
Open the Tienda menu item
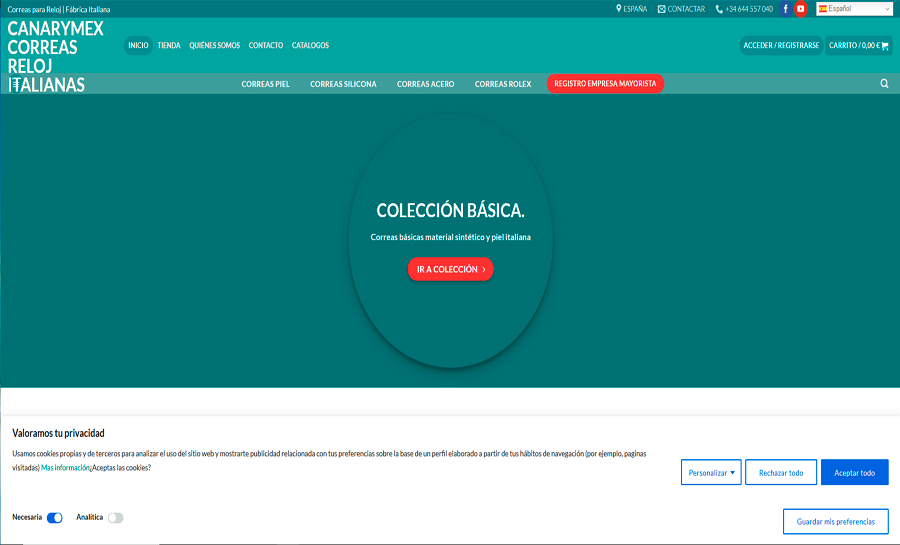pos(169,45)
